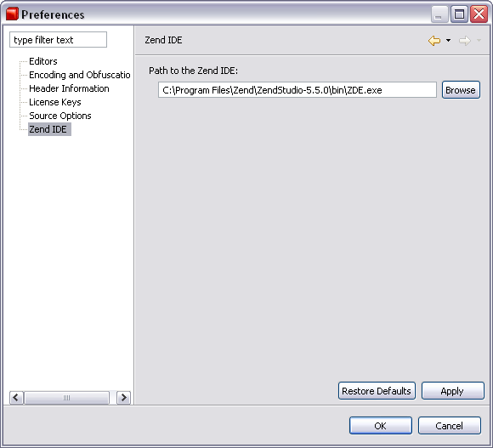Click the horizontal scrollbar thumb in tree
Image resolution: width=493 pixels, height=448 pixels.
66,398
